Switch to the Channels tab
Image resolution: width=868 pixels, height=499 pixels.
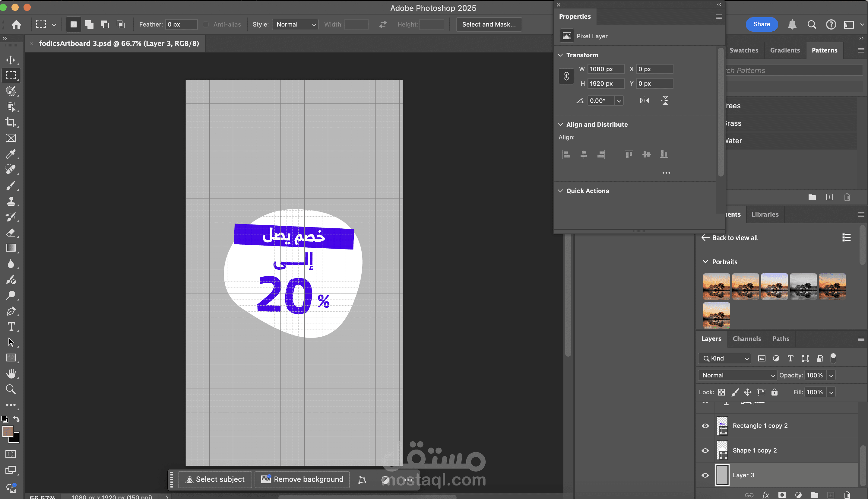[747, 338]
